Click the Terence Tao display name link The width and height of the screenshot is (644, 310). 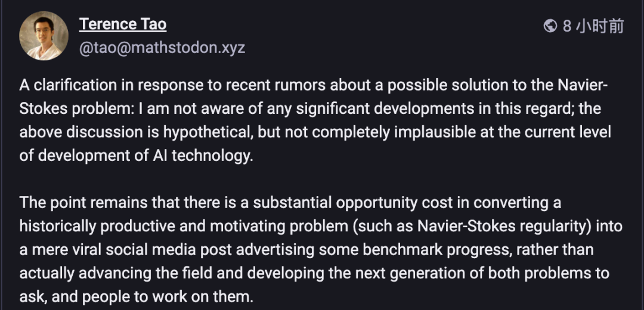123,24
